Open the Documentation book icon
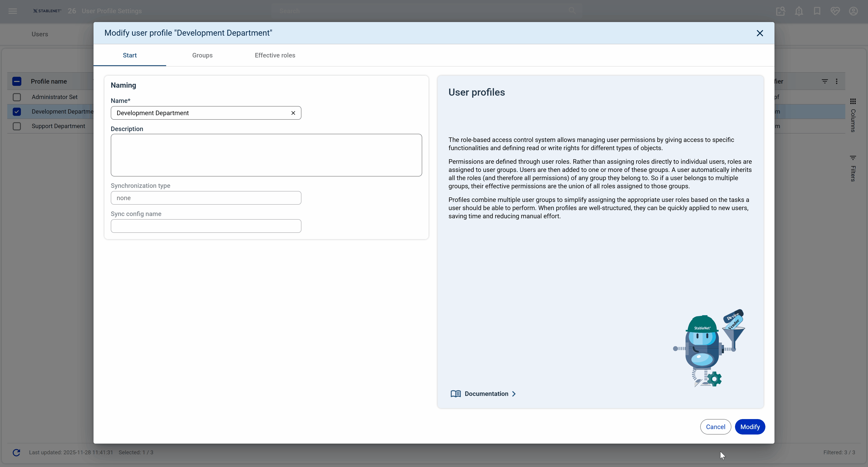This screenshot has width=868, height=467. click(x=456, y=394)
